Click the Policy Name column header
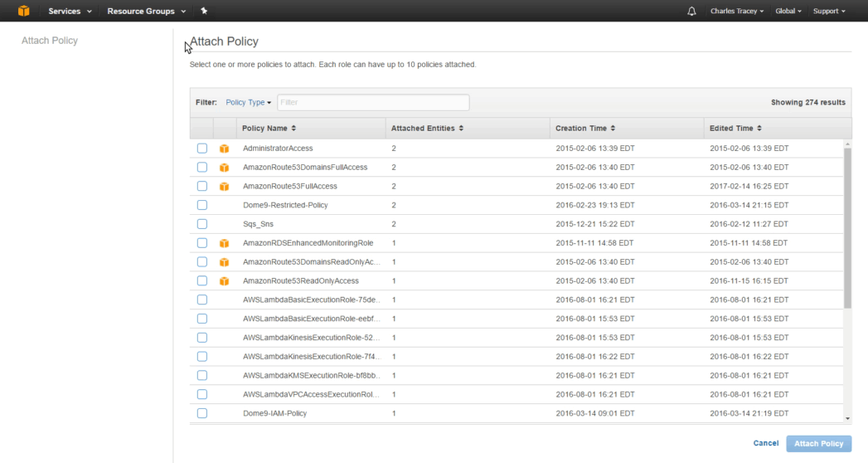The height and width of the screenshot is (463, 868). 311,128
